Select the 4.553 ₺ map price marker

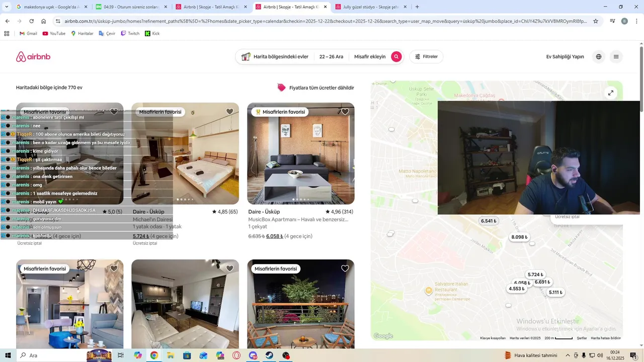517,289
